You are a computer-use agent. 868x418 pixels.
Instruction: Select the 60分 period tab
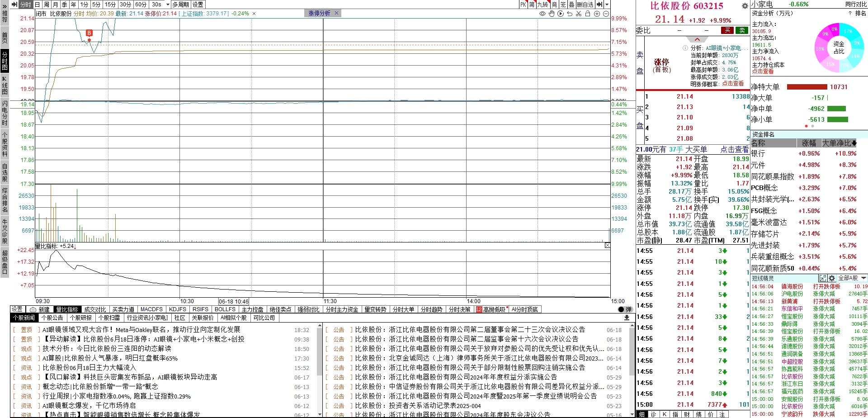coord(141,5)
